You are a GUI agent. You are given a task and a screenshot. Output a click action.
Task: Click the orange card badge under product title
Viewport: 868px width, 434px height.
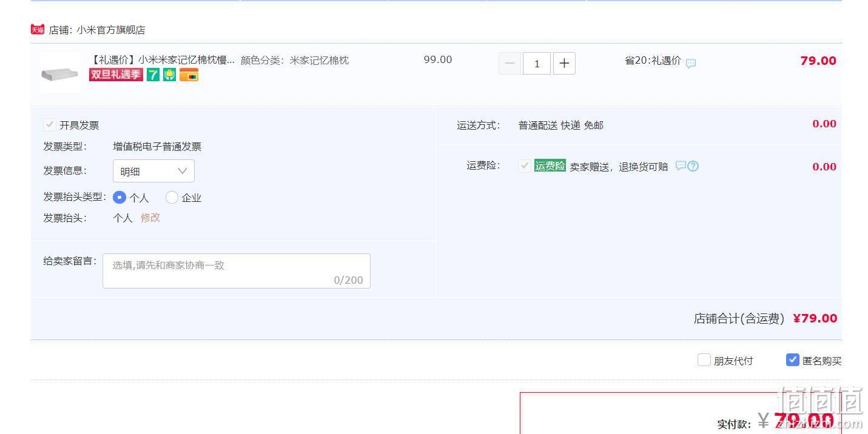click(x=189, y=75)
